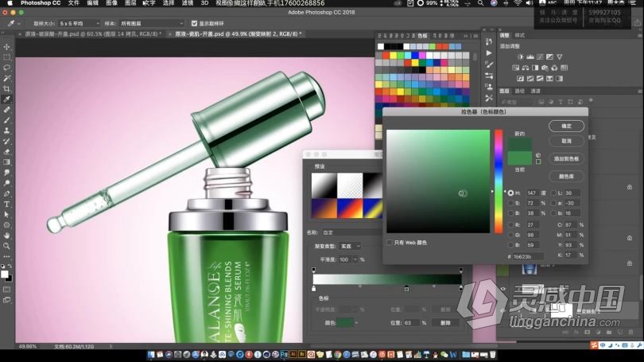
Task: Select the Zoom tool
Action: [x=6, y=246]
